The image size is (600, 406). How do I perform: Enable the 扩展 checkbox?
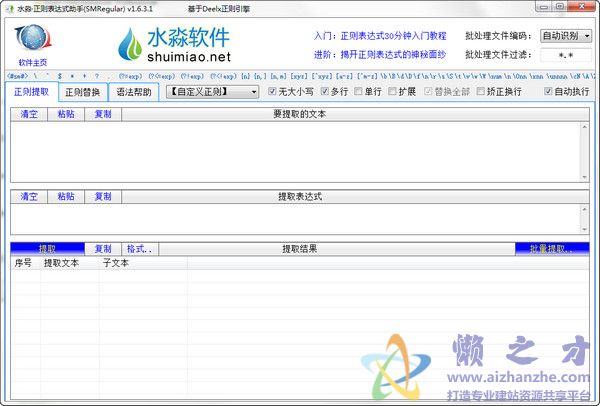click(x=392, y=91)
